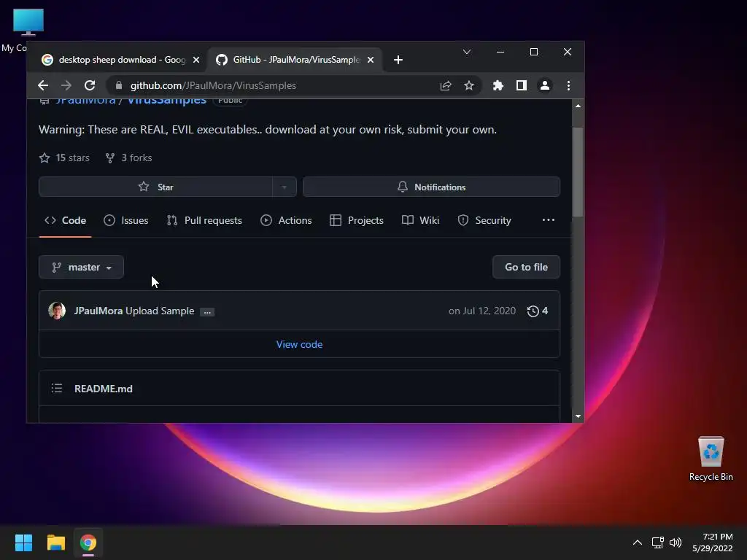Open JPaulMora's avatar in commit row

57,311
